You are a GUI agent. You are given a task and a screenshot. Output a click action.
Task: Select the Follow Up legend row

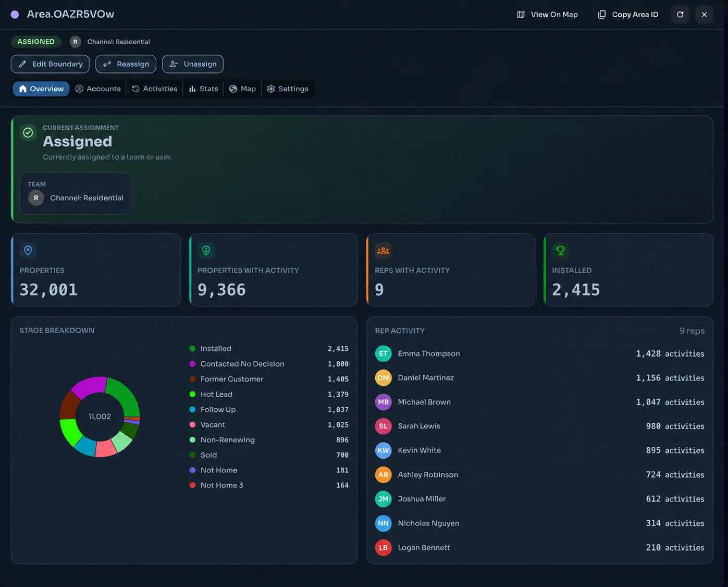click(269, 410)
